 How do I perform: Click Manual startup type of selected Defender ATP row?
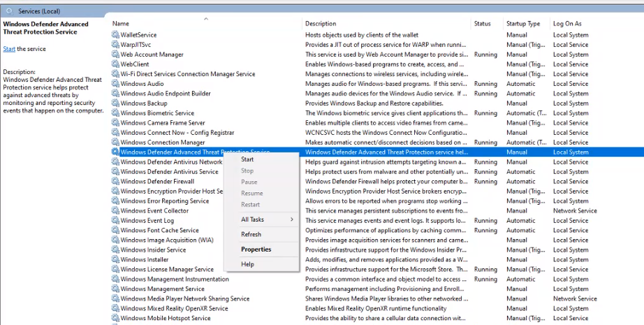517,152
